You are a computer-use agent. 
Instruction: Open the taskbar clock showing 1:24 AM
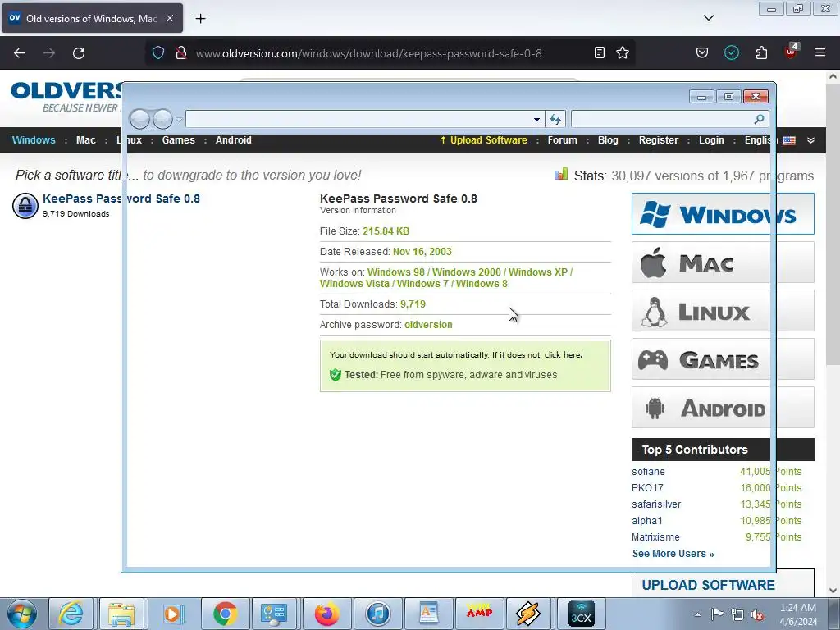[798, 614]
